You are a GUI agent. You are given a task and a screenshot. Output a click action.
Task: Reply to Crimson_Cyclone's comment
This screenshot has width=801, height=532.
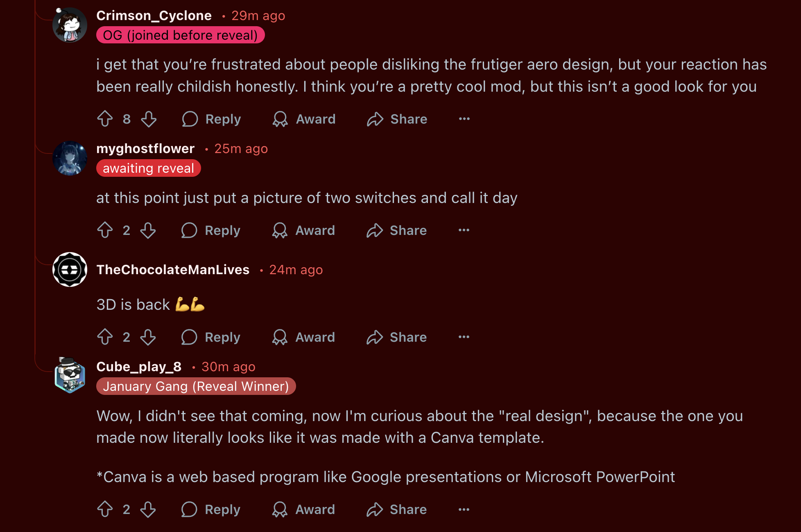[x=212, y=119]
